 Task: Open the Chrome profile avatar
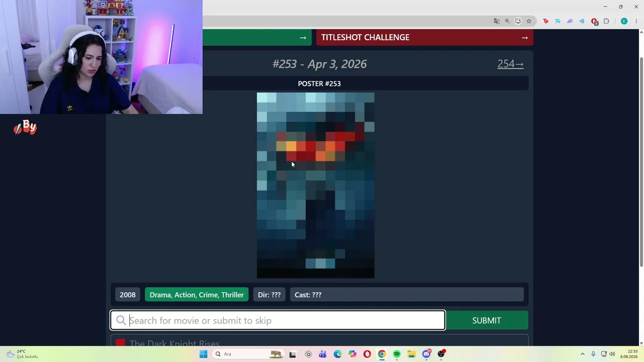(624, 21)
